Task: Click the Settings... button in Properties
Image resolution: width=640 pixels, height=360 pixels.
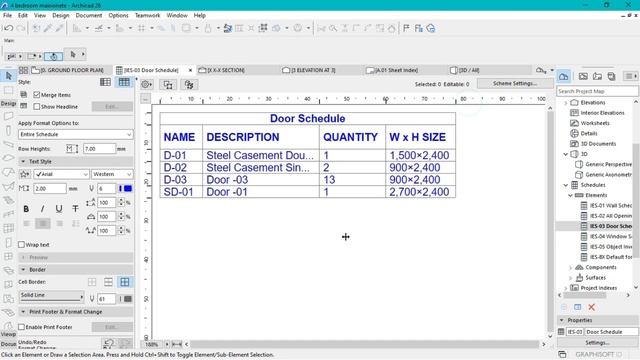Action: (598, 343)
